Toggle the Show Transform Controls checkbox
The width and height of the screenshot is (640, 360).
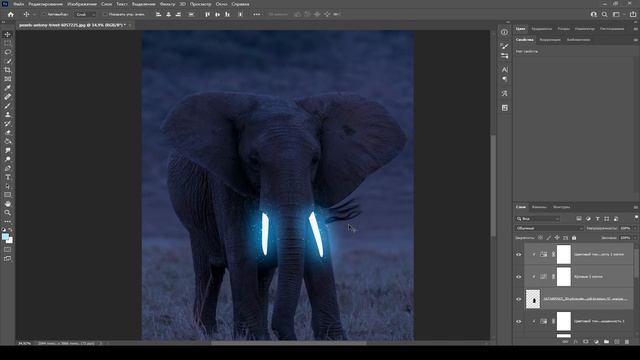click(105, 14)
